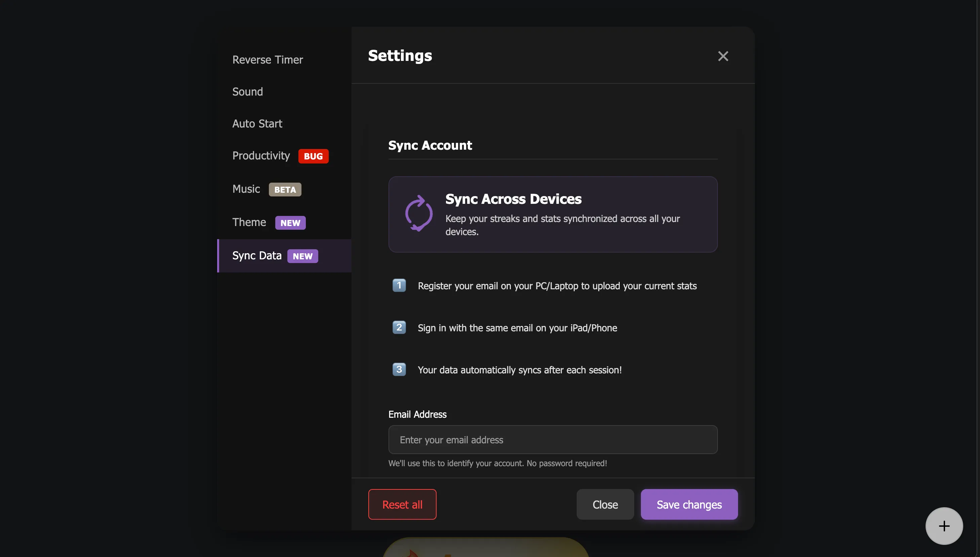Open the Productivity settings section
The width and height of the screenshot is (980, 557).
click(x=261, y=156)
